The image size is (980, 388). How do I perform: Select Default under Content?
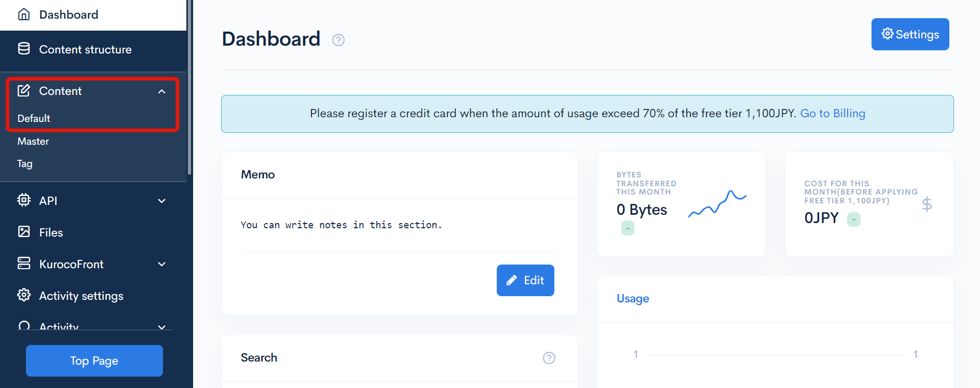pyautogui.click(x=34, y=118)
